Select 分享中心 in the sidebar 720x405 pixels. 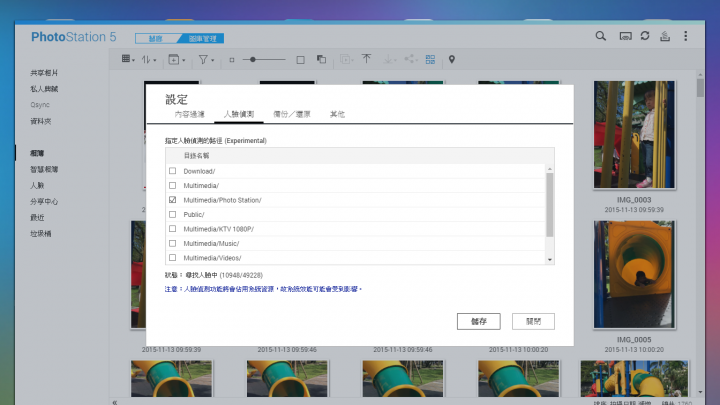coord(44,202)
